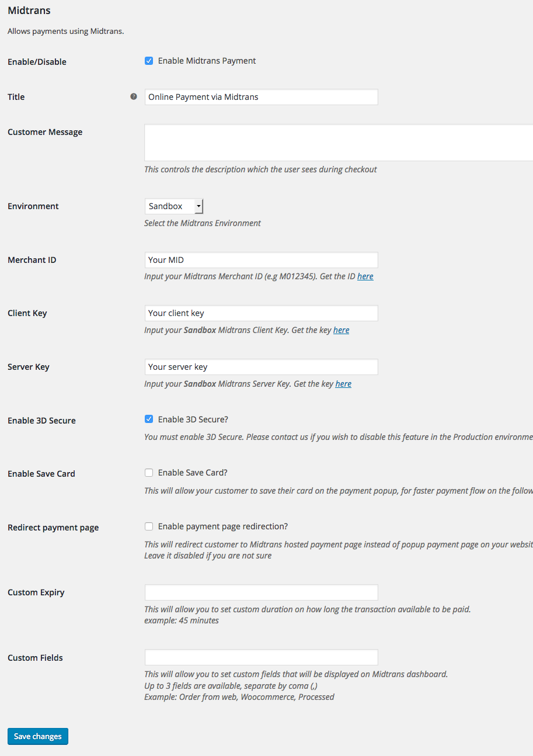Open the 'here' link under Merchant ID
The width and height of the screenshot is (533, 756).
pyautogui.click(x=365, y=276)
